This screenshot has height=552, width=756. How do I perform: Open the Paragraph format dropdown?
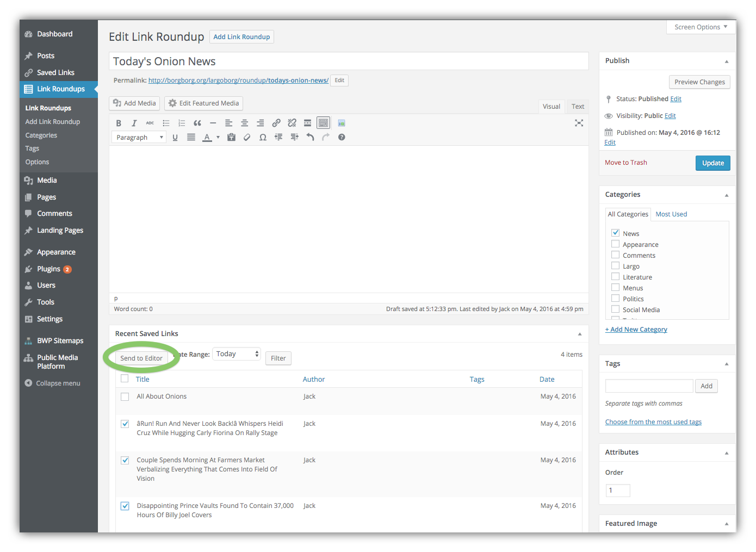[139, 138]
